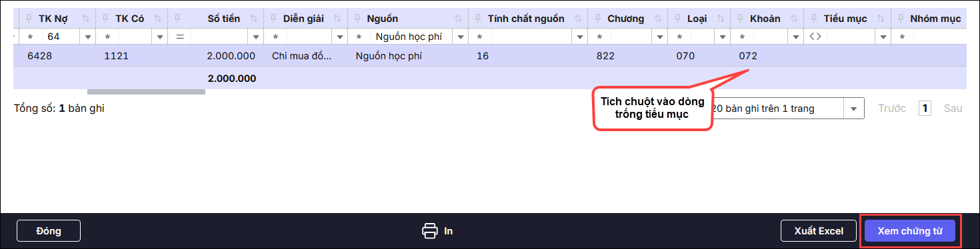Click the pin icon on Tiểu mục column
This screenshot has height=249, width=980.
click(815, 19)
